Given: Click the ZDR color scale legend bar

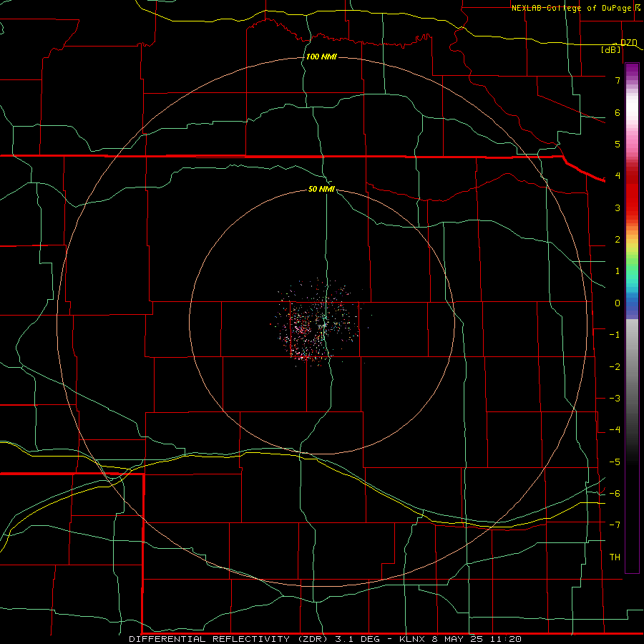Looking at the screenshot, I should click(632, 318).
